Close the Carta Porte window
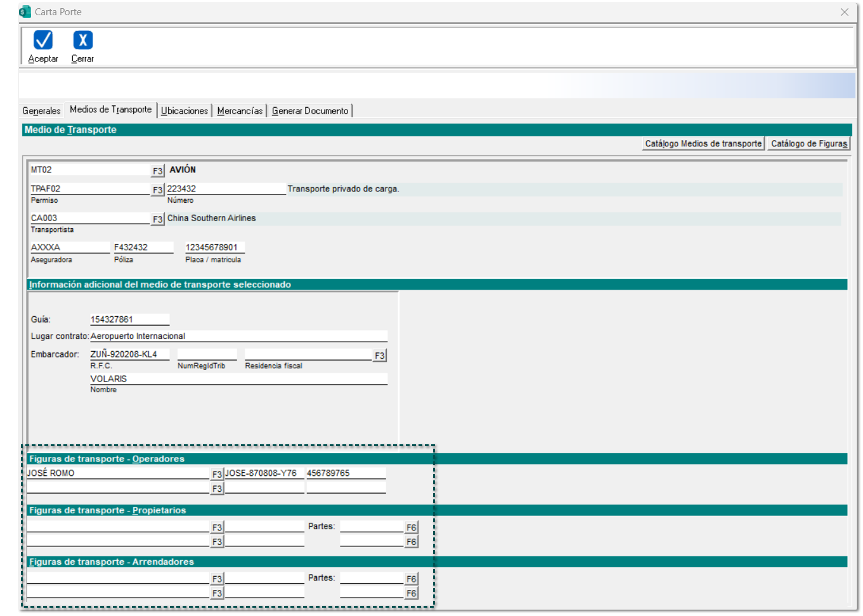863x616 pixels. coord(844,12)
